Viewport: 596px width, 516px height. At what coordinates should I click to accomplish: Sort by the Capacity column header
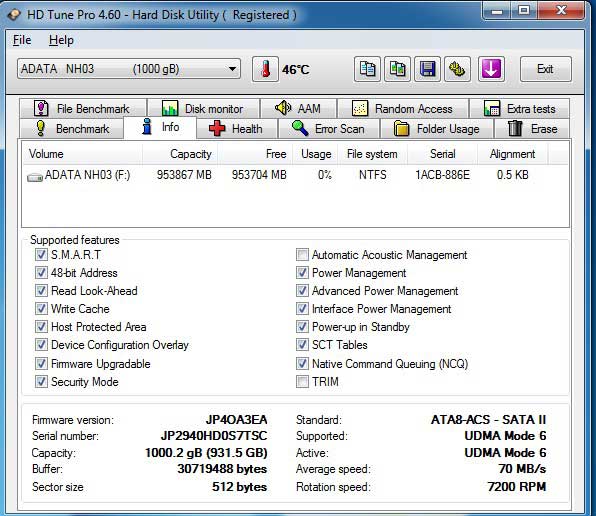tap(180, 154)
